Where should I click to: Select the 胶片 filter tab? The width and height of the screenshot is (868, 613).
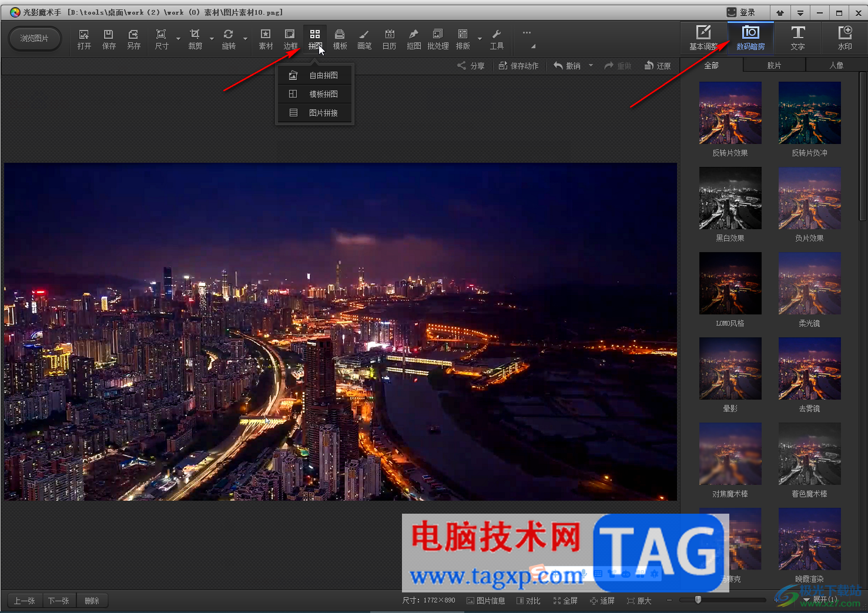pos(774,65)
